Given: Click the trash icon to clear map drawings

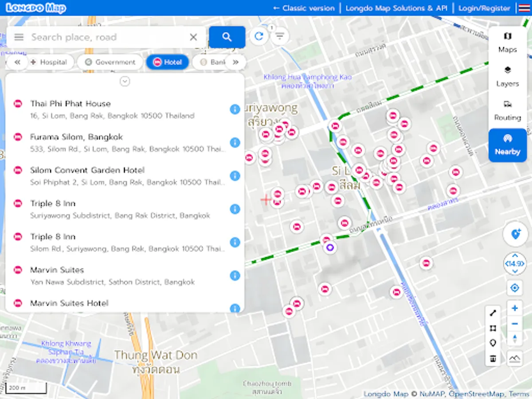Looking at the screenshot, I should pos(493,359).
